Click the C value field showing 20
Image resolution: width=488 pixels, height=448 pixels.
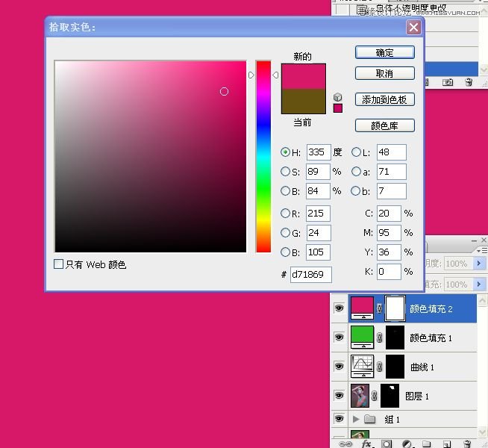(x=389, y=214)
